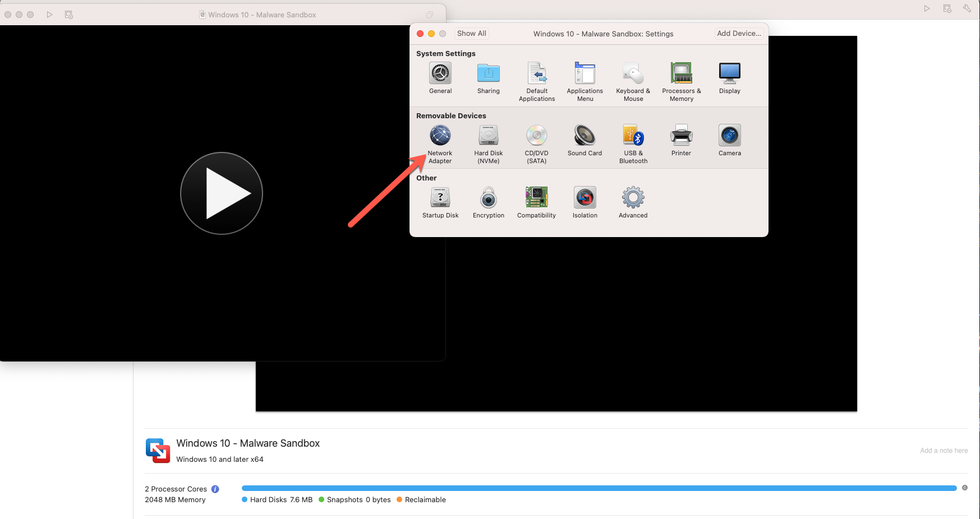Viewport: 980px width, 519px height.
Task: Open Isolation settings
Action: [585, 198]
